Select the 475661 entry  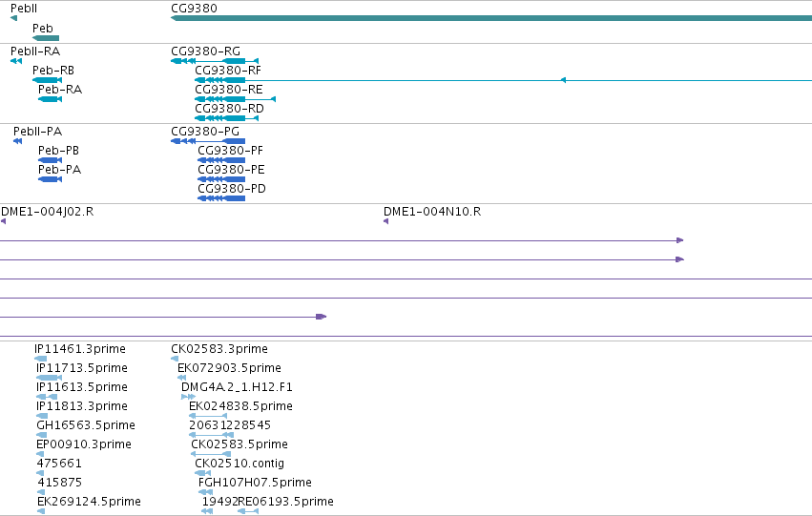pos(59,464)
